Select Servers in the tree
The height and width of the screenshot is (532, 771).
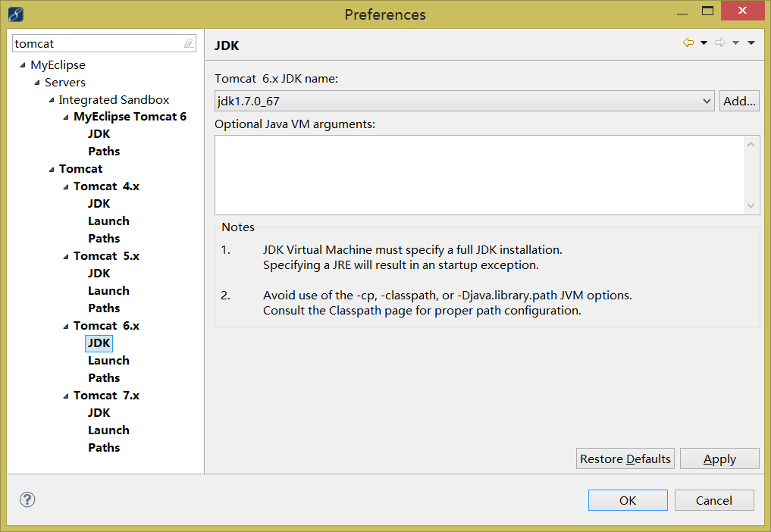[x=65, y=82]
